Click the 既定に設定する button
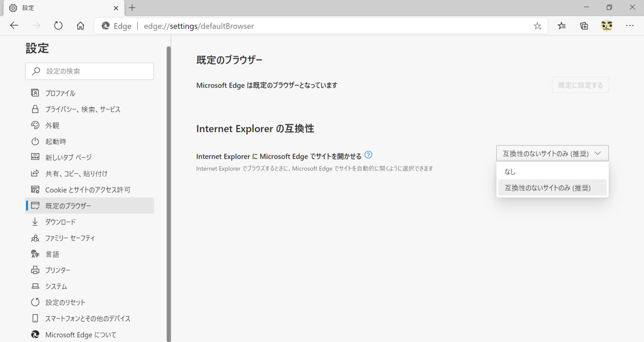644x342 pixels. (580, 85)
